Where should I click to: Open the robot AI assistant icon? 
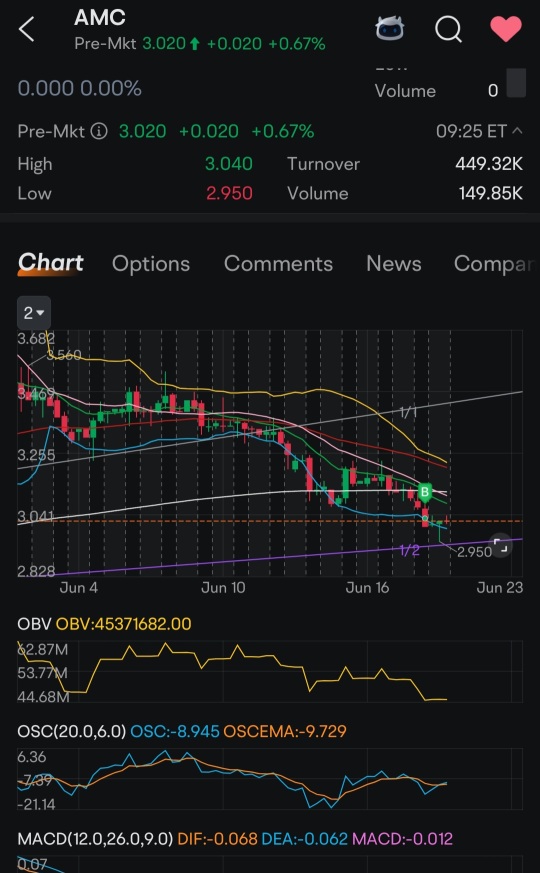(x=390, y=28)
